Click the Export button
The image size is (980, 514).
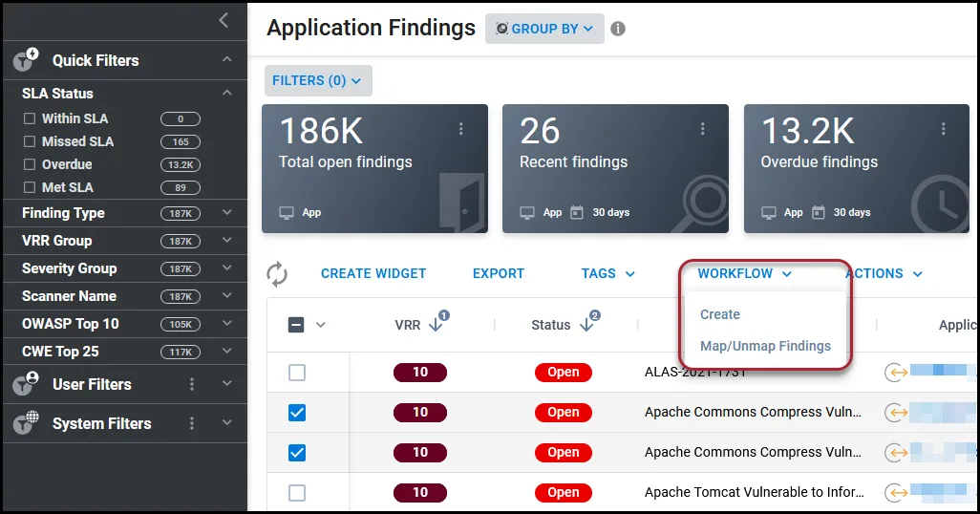pyautogui.click(x=499, y=274)
